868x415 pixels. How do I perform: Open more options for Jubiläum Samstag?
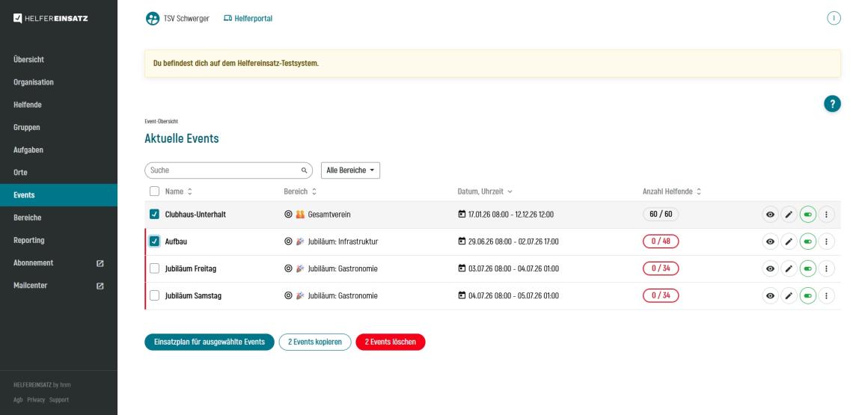coord(826,296)
